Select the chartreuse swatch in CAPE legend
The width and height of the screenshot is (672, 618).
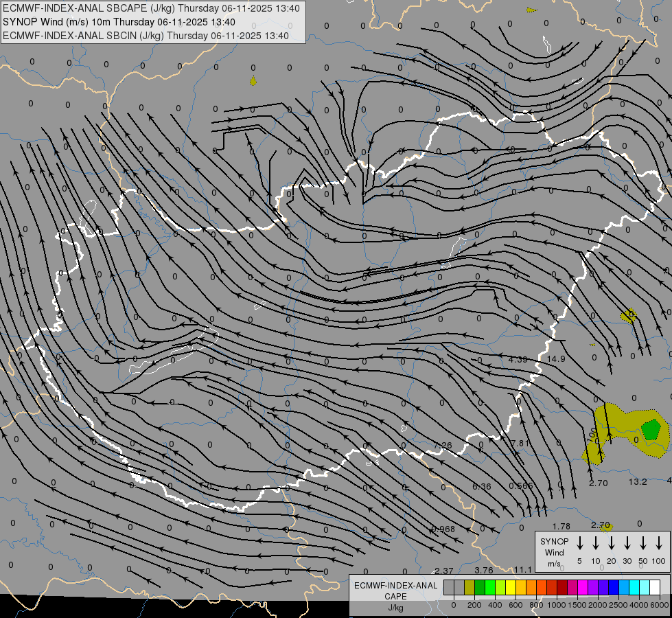(500, 587)
